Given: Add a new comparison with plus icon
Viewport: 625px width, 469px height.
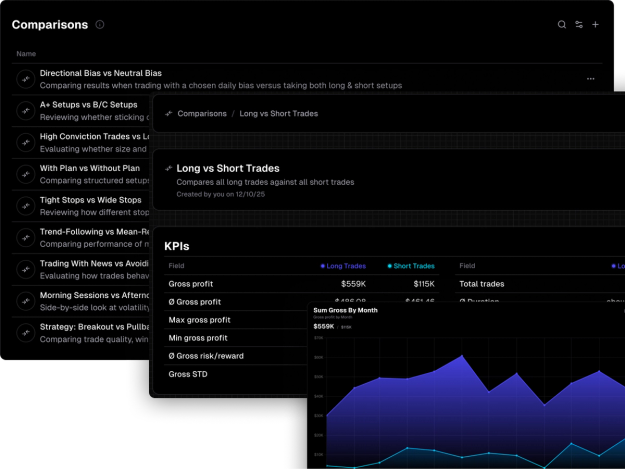Looking at the screenshot, I should [x=595, y=25].
